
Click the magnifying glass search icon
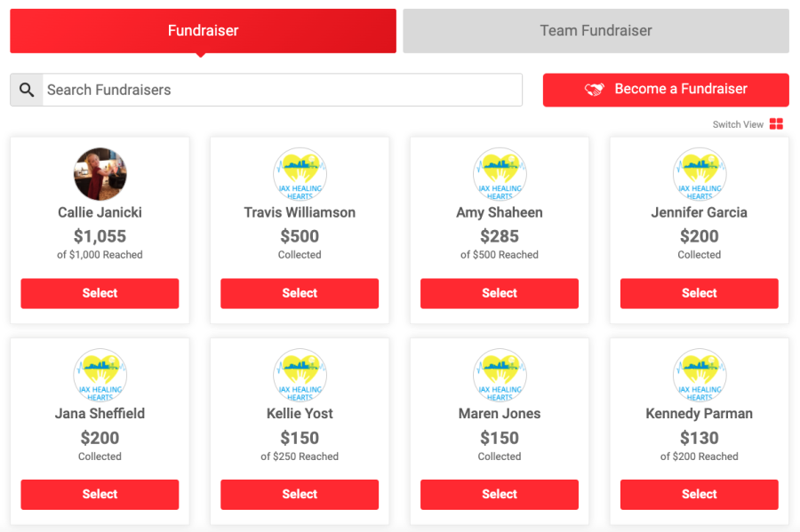tap(27, 91)
